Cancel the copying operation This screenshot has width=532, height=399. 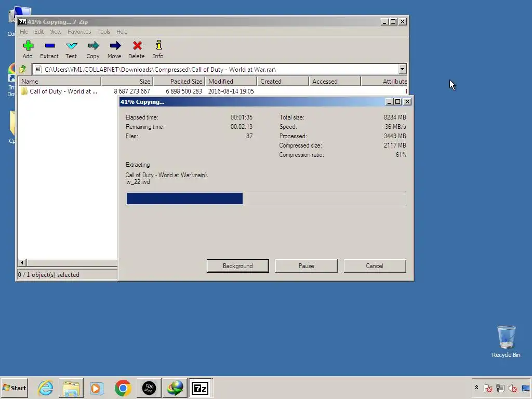pos(375,266)
